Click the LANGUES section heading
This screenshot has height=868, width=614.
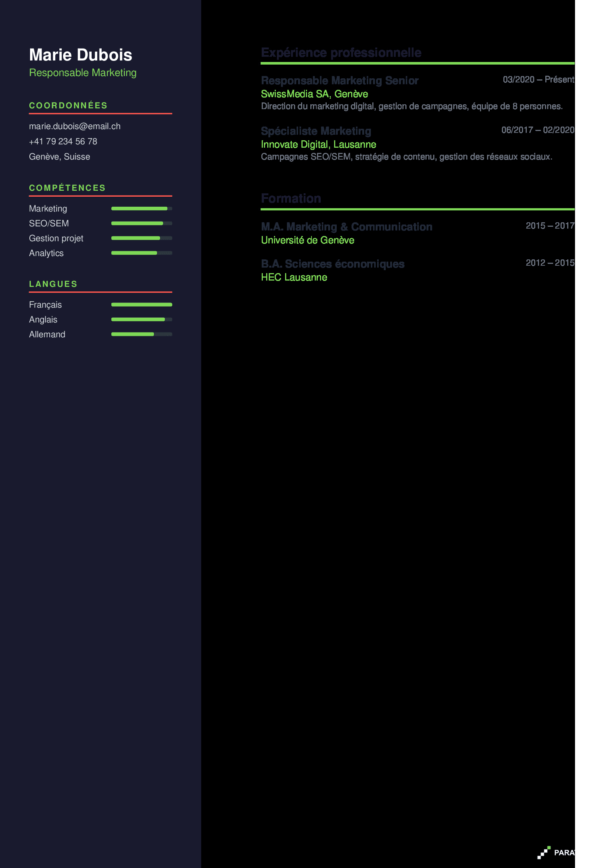[53, 284]
